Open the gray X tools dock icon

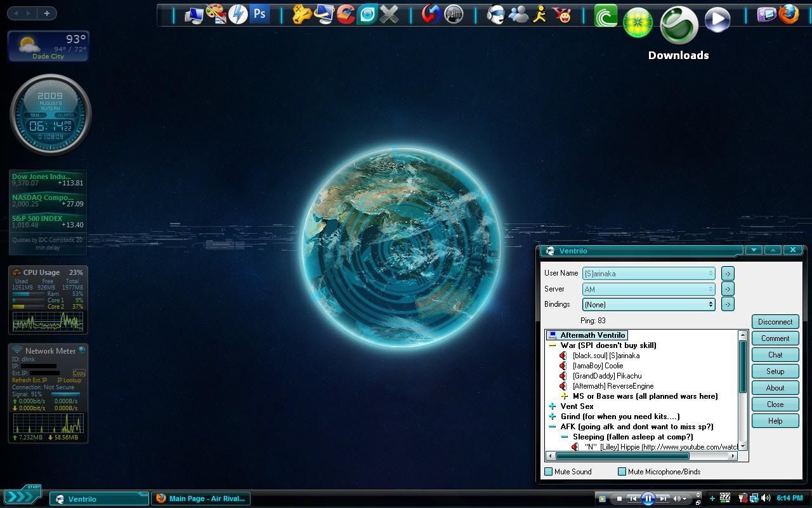click(389, 14)
